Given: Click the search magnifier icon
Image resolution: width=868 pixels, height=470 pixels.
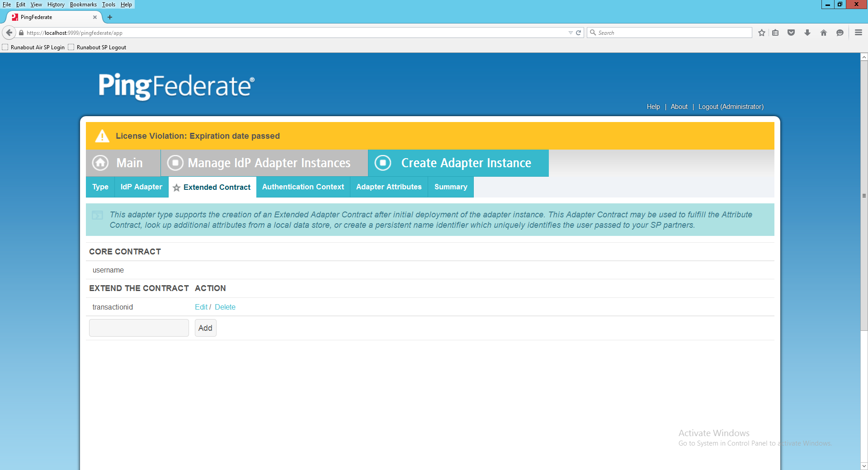Looking at the screenshot, I should click(593, 33).
